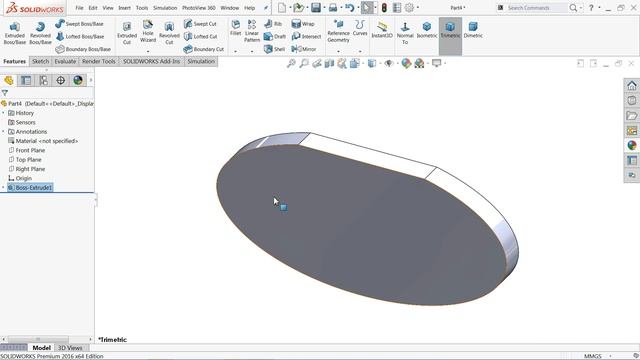This screenshot has width=640, height=360.
Task: Select the Front Plane item
Action: pos(27,150)
